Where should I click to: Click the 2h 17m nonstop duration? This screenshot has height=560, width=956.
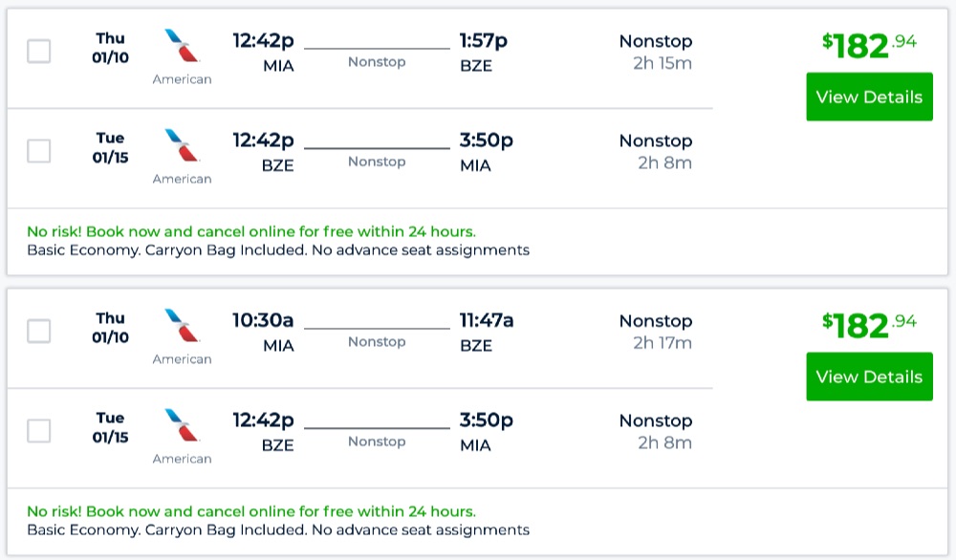coord(662,343)
